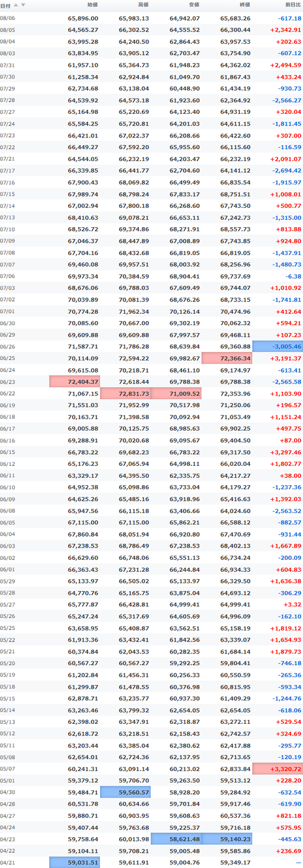Click the blue-highlighted -3,005.46 cell
303x868 pixels.
[278, 346]
